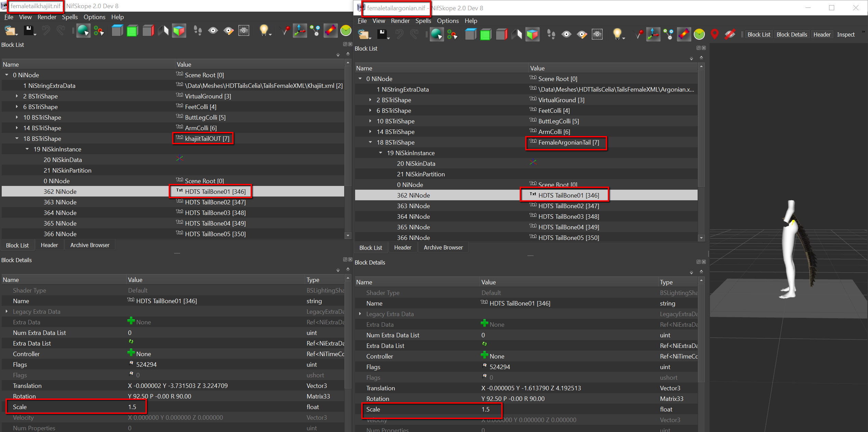The height and width of the screenshot is (432, 868).
Task: Click the Save floppy disk icon in right window
Action: coord(383,35)
